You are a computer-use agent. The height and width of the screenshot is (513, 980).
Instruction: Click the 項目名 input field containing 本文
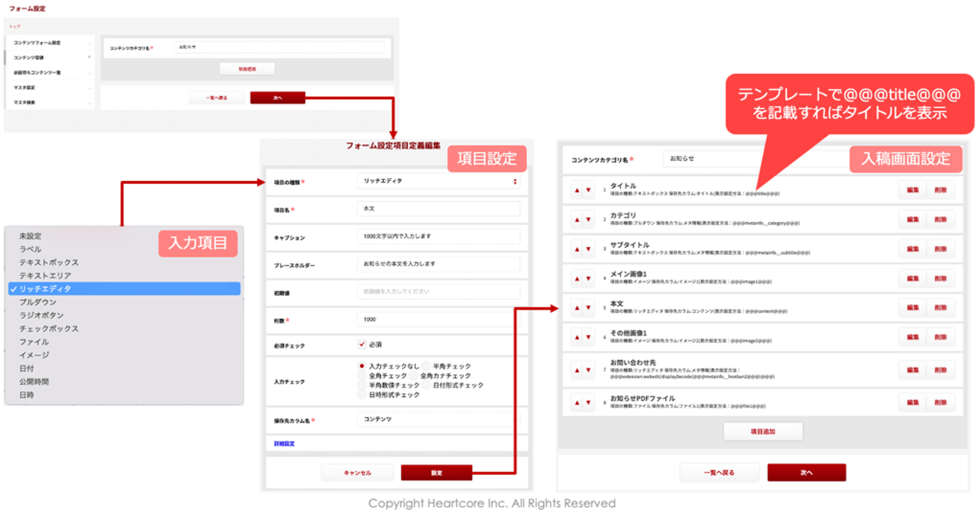438,209
